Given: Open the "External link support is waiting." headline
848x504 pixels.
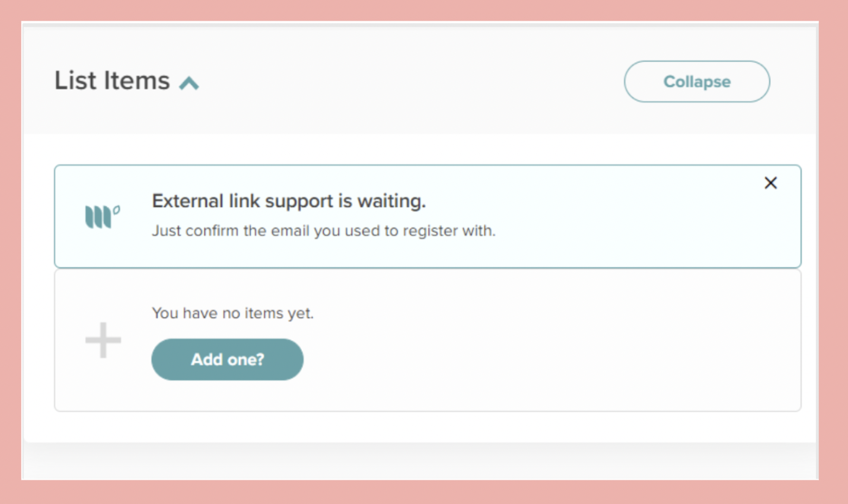Looking at the screenshot, I should click(289, 202).
